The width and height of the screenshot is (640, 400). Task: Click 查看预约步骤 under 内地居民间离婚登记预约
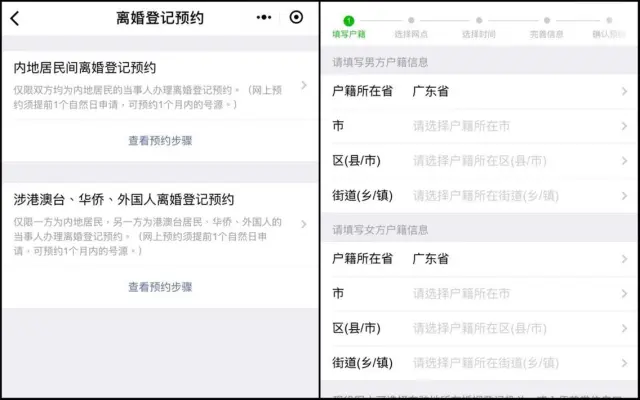(x=160, y=141)
